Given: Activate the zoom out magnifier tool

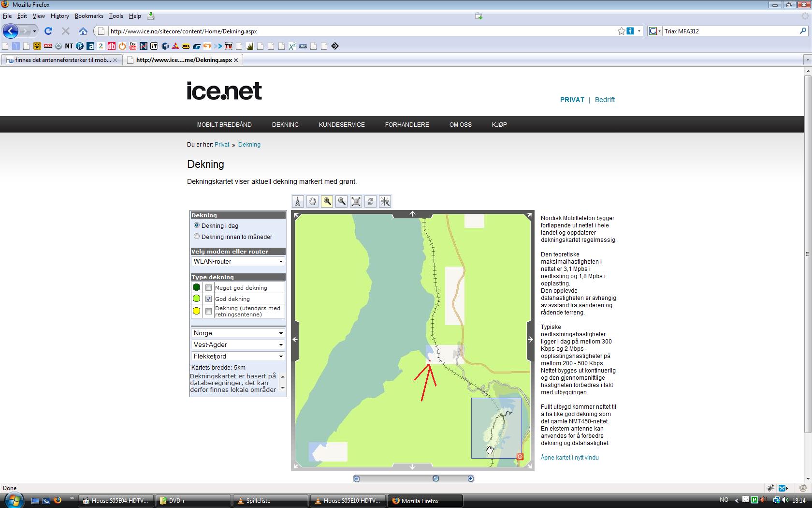Looking at the screenshot, I should pos(341,202).
